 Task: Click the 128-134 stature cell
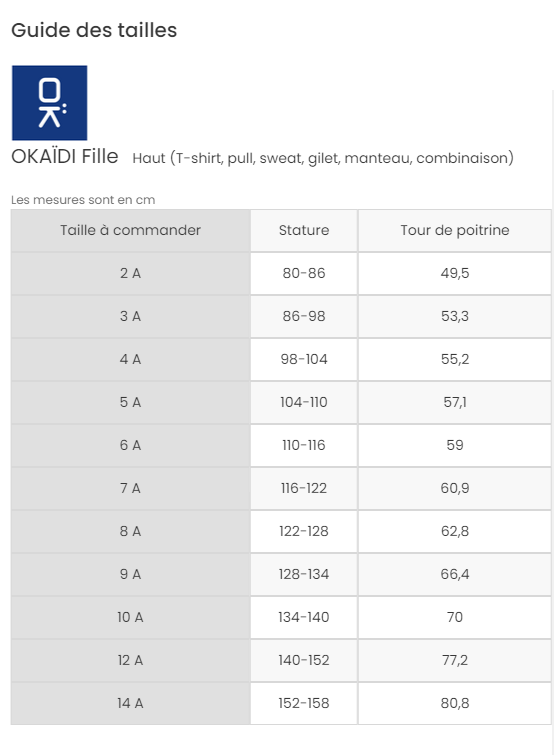pyautogui.click(x=304, y=574)
